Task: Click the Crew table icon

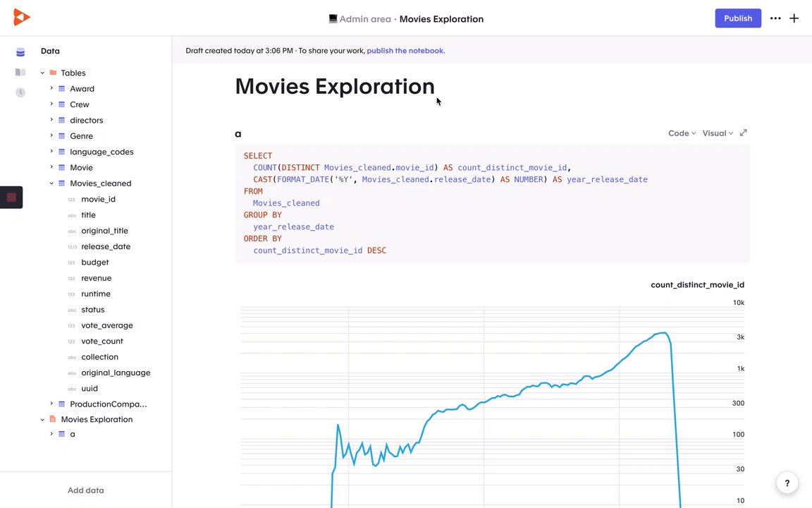Action: (61, 104)
